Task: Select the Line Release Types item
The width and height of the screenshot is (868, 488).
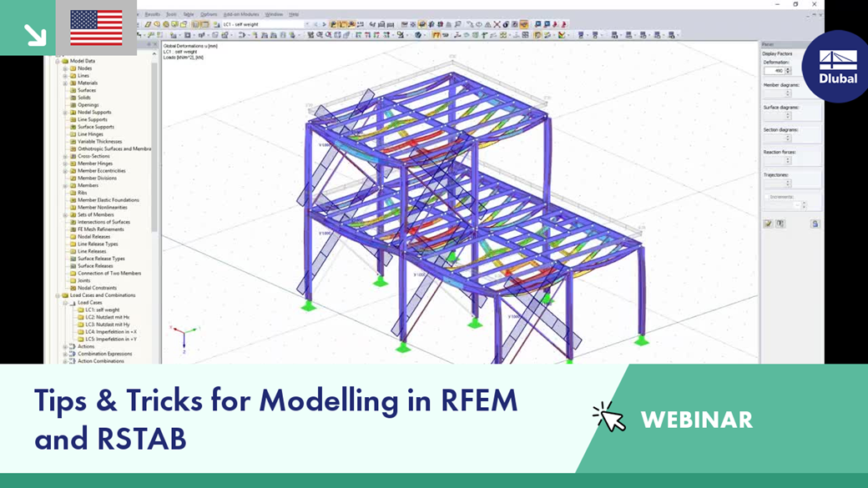Action: coord(98,244)
